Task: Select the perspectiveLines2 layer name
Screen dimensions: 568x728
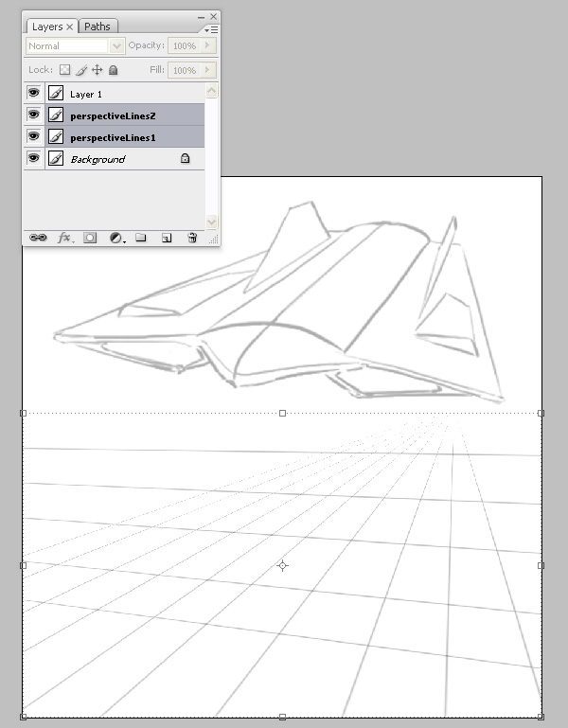Action: (113, 115)
